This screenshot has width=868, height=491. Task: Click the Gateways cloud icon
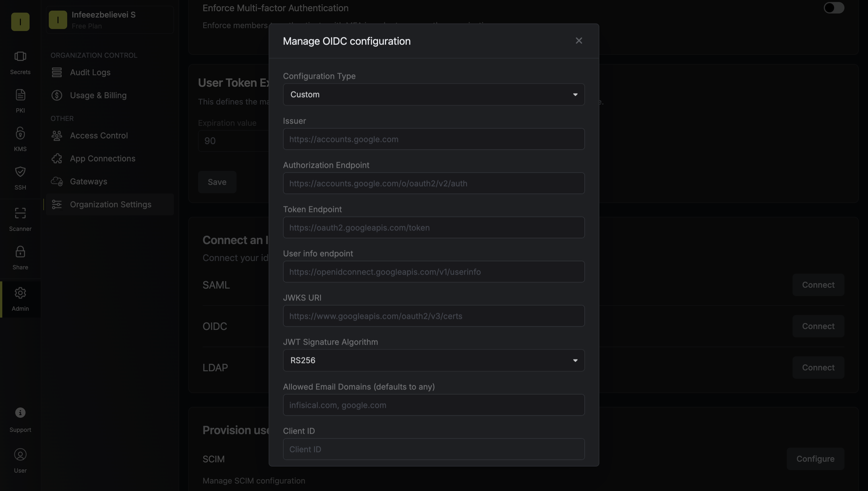57,181
